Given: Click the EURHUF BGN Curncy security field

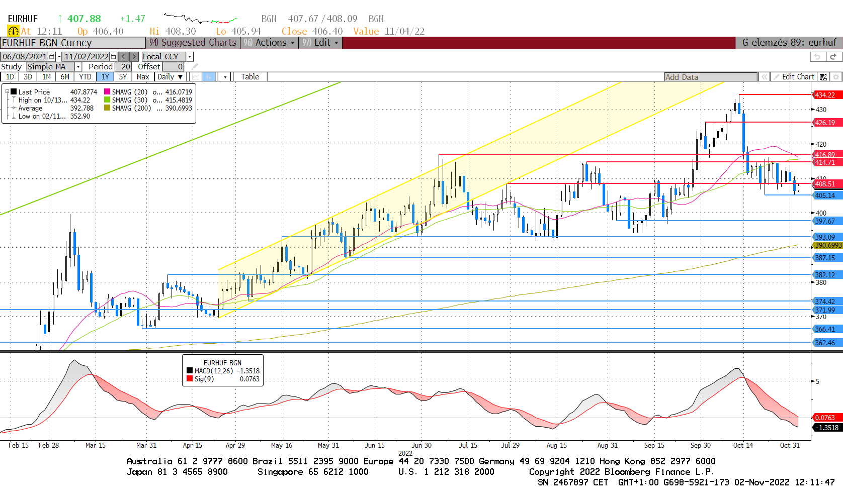Looking at the screenshot, I should click(73, 43).
